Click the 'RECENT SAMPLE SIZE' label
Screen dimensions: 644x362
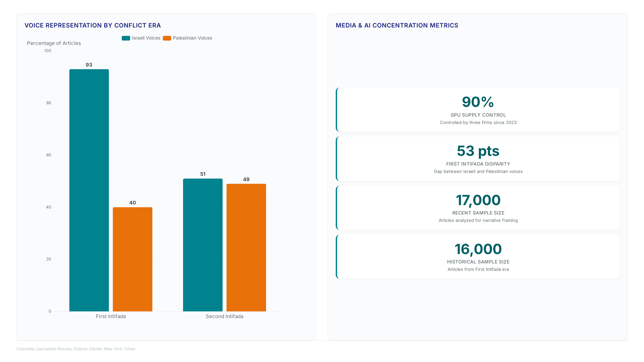[x=478, y=213]
